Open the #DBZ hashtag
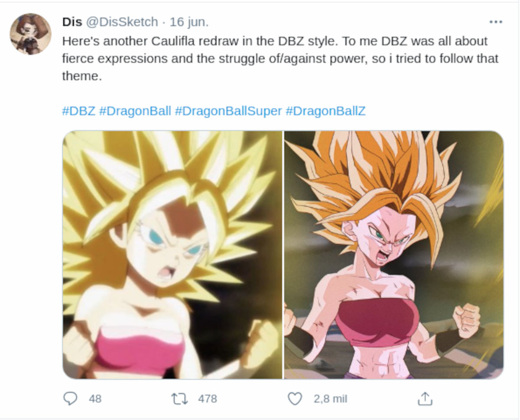 pos(78,111)
